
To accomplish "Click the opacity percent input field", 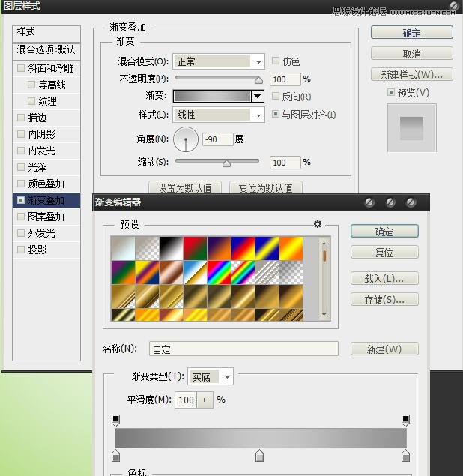I will [x=285, y=79].
